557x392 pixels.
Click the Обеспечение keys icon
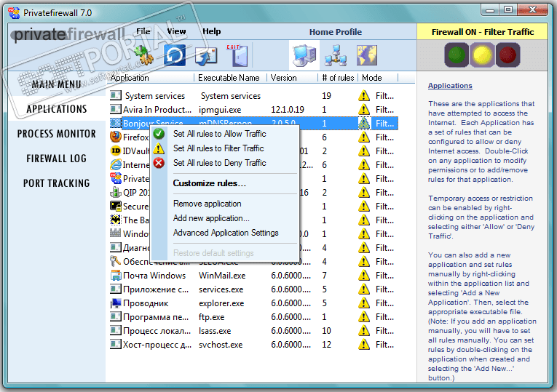click(x=116, y=261)
